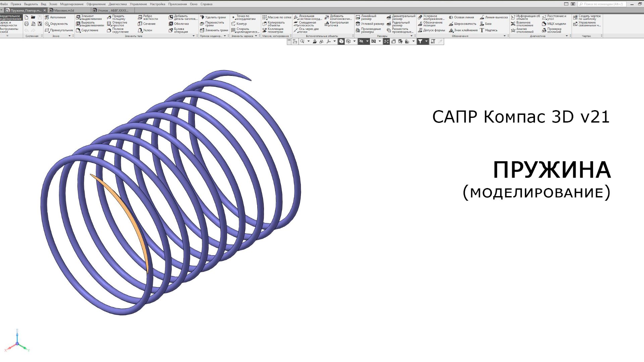Viewport: 644px width, 362px height.
Task: Open the Диагностика menu
Action: (118, 4)
